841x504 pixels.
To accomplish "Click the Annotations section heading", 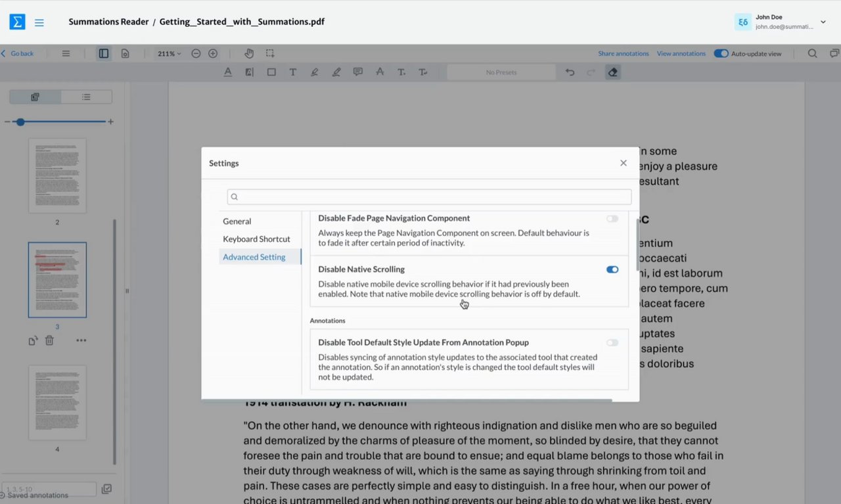I will coord(328,321).
